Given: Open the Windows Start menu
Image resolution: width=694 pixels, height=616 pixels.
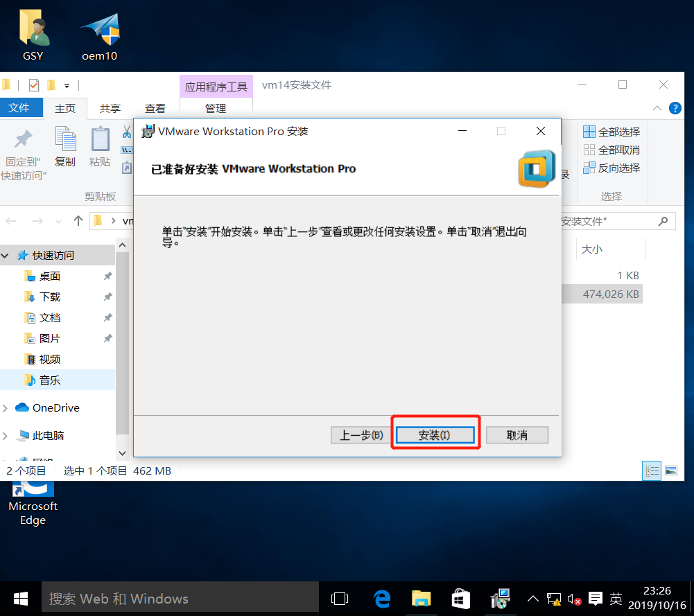Looking at the screenshot, I should tap(20, 599).
